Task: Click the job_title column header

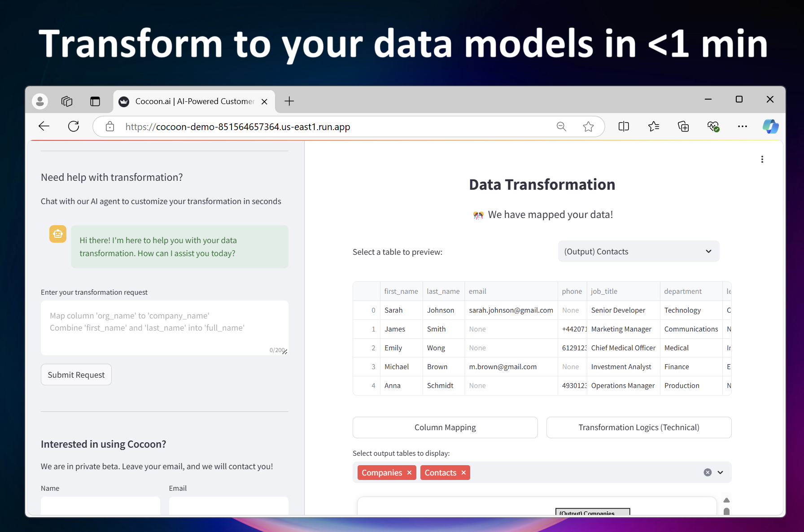Action: [x=623, y=291]
